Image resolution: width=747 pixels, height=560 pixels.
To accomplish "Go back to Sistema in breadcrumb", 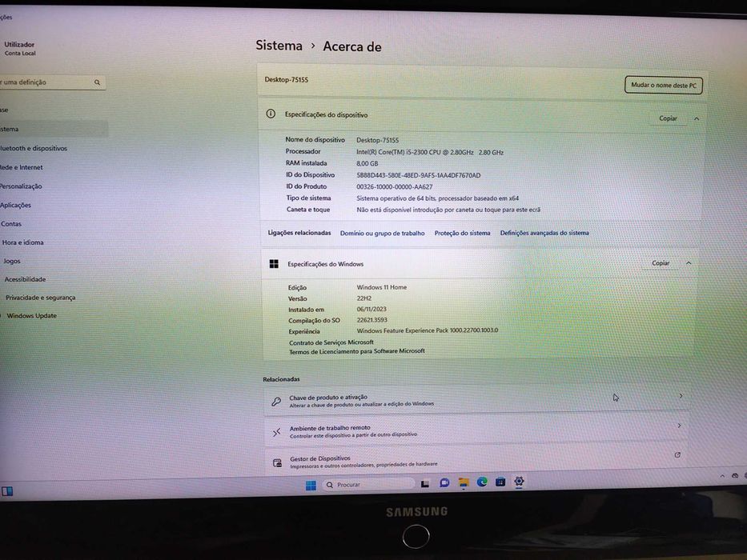I will [279, 46].
